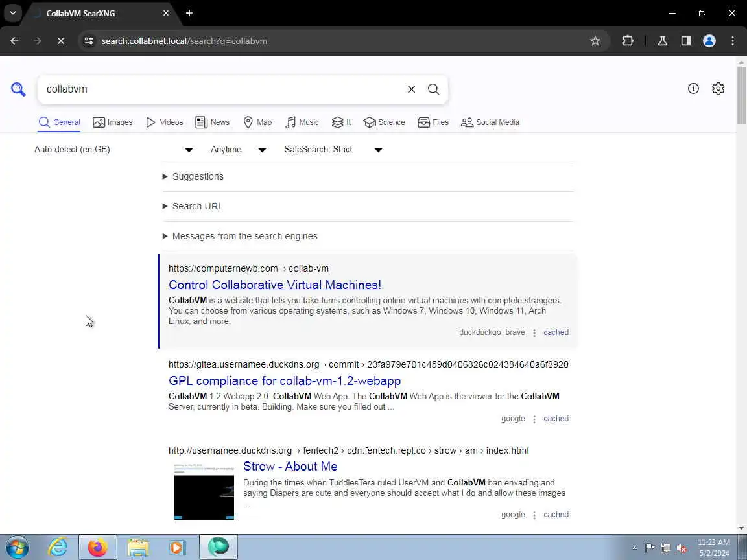The height and width of the screenshot is (560, 747).
Task: Switch to the Images category
Action: click(112, 122)
